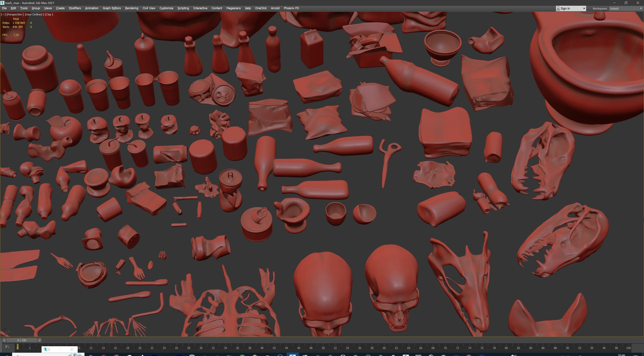Click the Polys count 1 028 869

point(19,23)
